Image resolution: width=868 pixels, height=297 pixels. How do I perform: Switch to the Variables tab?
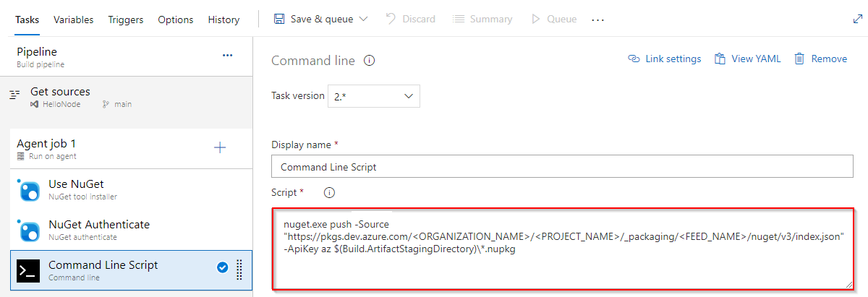pos(73,20)
